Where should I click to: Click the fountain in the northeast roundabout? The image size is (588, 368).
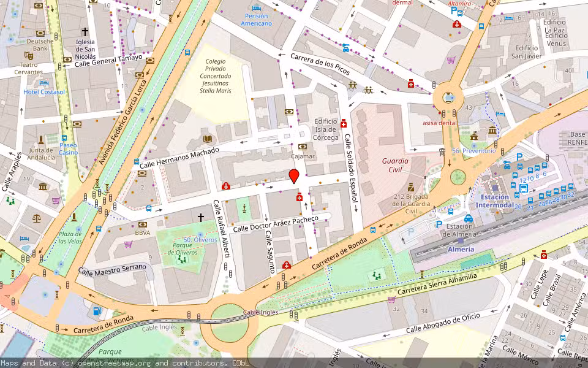448,98
